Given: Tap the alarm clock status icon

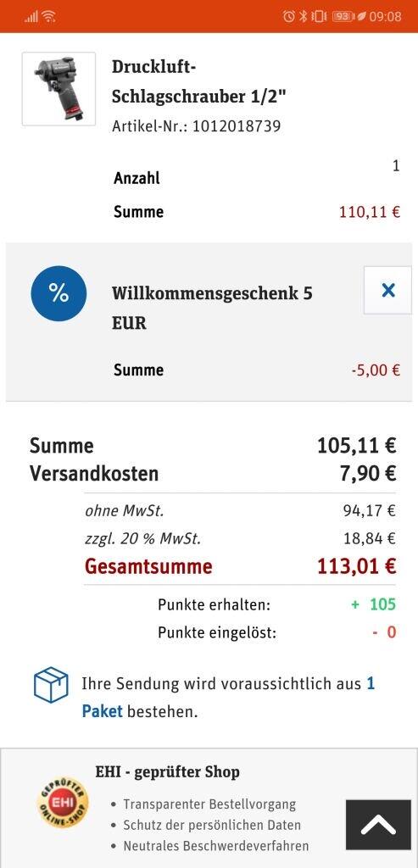Looking at the screenshot, I should [288, 17].
